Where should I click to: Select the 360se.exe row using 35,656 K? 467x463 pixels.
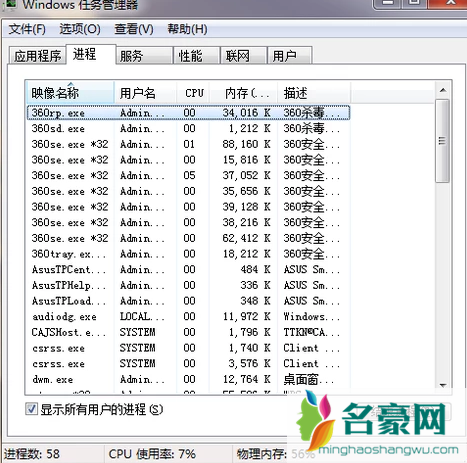(x=188, y=191)
